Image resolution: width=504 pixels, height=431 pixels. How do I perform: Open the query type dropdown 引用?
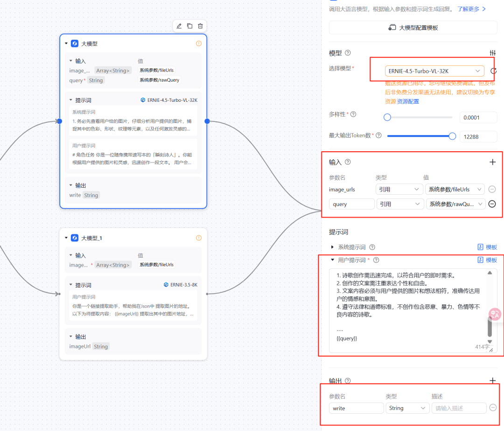tap(399, 204)
